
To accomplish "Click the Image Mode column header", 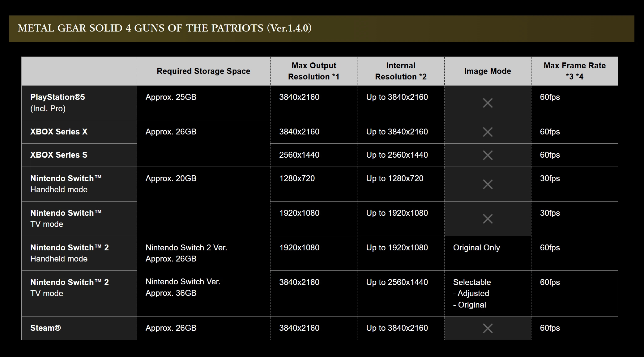I will [488, 71].
